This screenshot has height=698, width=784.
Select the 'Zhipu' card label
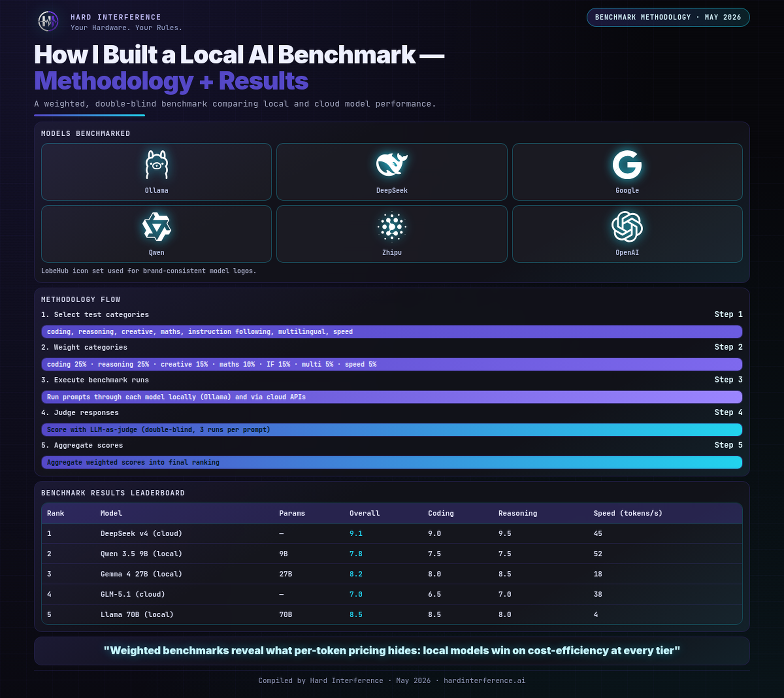[392, 253]
